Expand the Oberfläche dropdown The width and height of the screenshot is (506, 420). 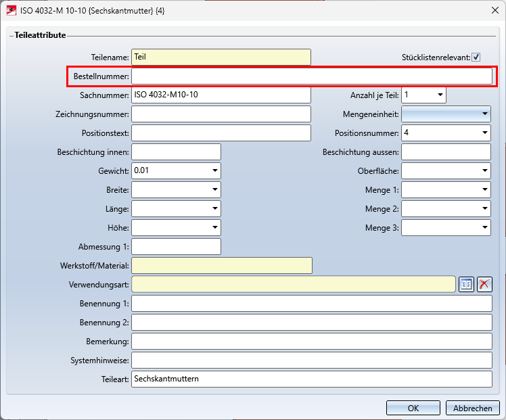pyautogui.click(x=485, y=171)
